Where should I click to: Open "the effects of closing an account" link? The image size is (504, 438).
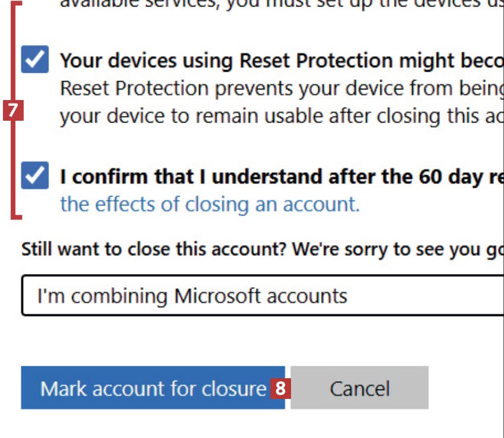point(209,204)
